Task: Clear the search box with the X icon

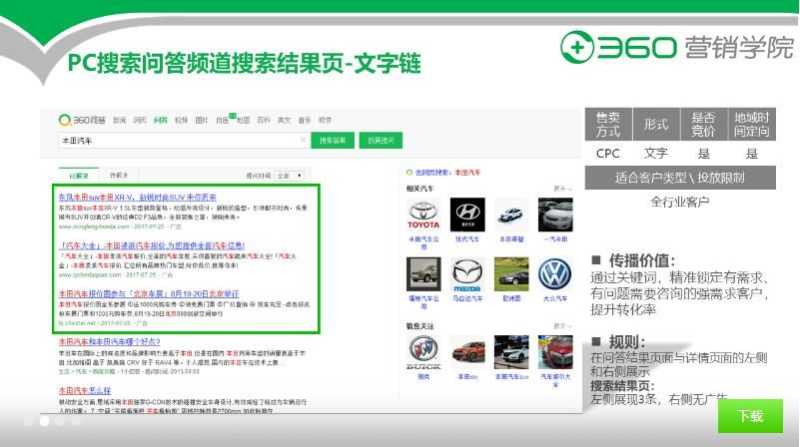Action: point(303,140)
